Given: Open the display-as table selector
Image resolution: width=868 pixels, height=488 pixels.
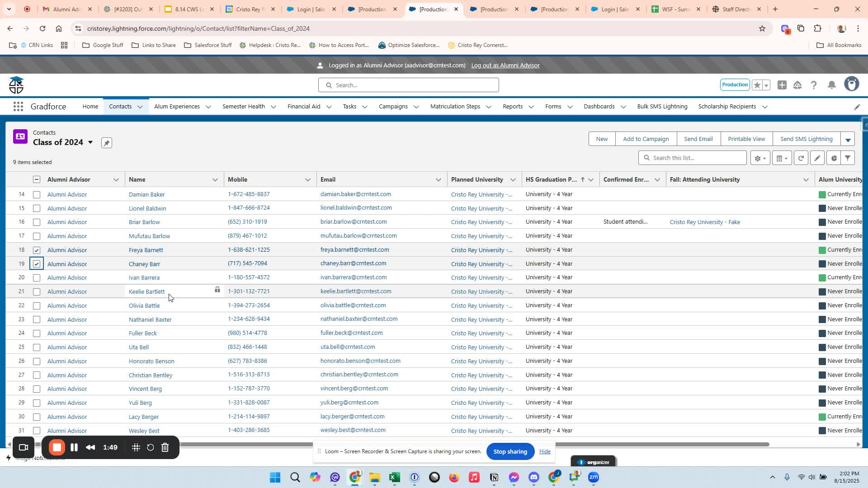Looking at the screenshot, I should click(782, 158).
